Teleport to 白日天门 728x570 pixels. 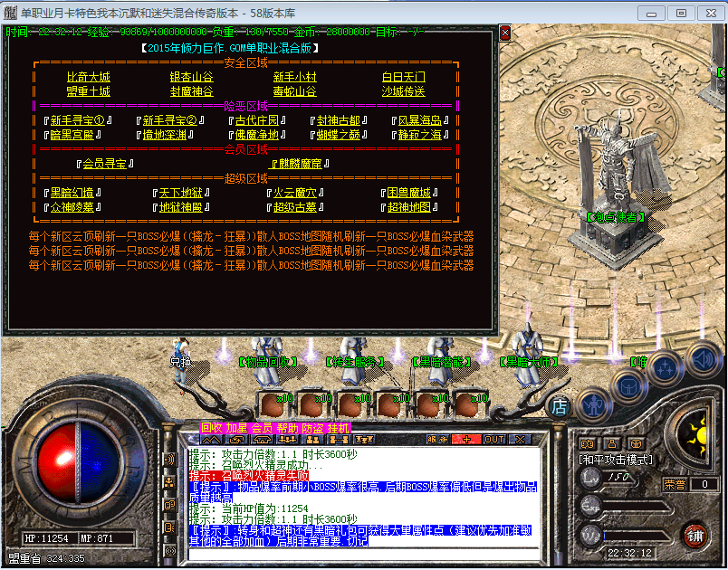404,77
